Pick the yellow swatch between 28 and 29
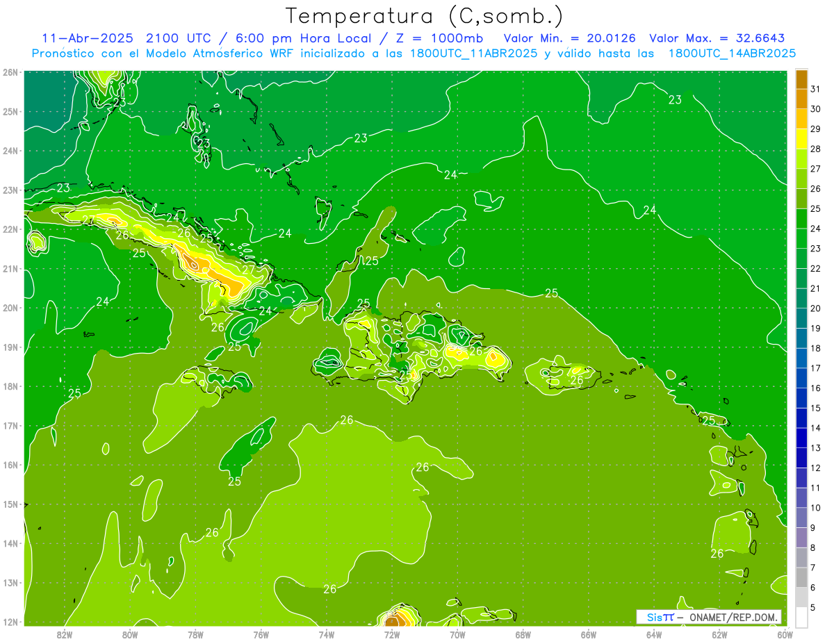 801,139
